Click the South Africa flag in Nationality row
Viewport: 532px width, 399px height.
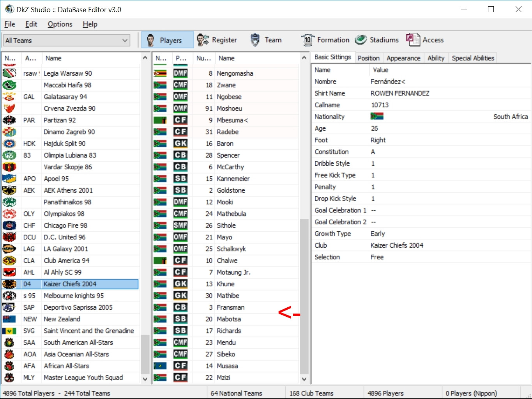pos(377,116)
